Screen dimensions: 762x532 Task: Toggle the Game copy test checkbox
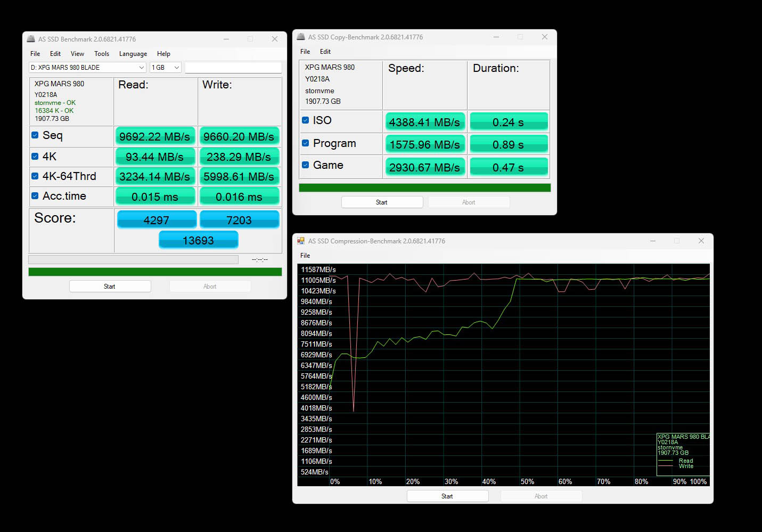[x=305, y=165]
